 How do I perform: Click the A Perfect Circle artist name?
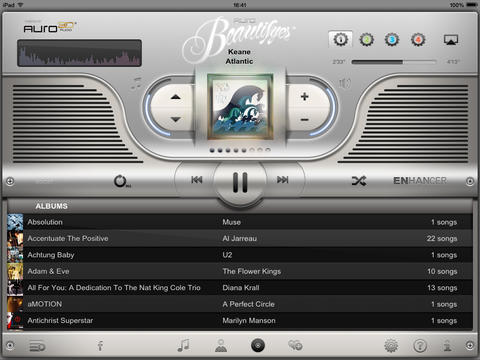(x=249, y=304)
